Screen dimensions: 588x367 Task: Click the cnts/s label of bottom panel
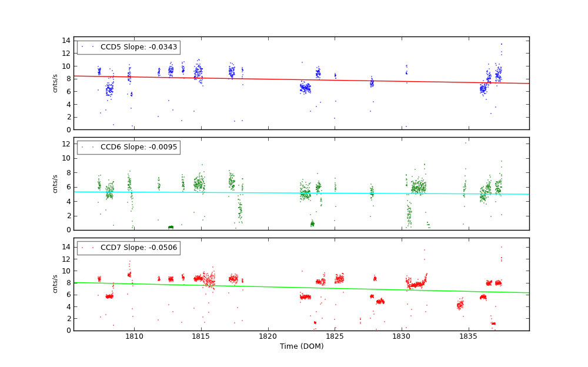coord(55,284)
